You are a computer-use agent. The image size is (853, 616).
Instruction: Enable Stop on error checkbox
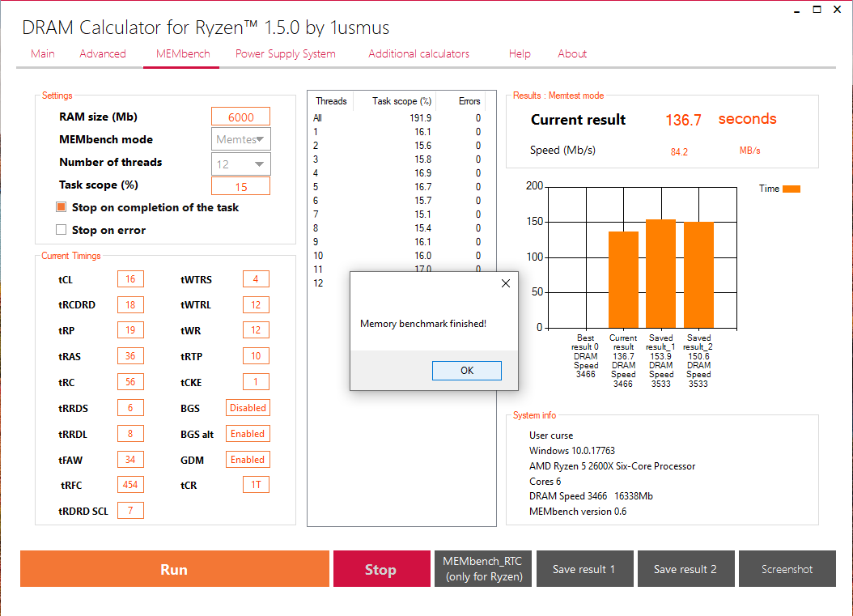pyautogui.click(x=62, y=230)
